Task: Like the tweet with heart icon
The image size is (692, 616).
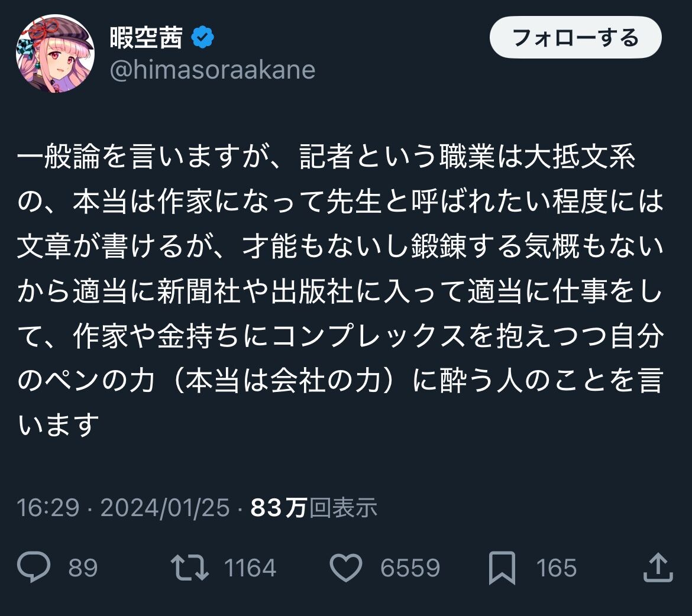Action: (x=346, y=568)
